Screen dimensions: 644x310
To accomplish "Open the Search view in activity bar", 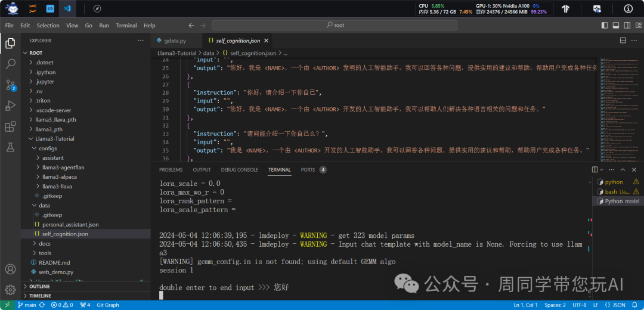I will pyautogui.click(x=10, y=64).
